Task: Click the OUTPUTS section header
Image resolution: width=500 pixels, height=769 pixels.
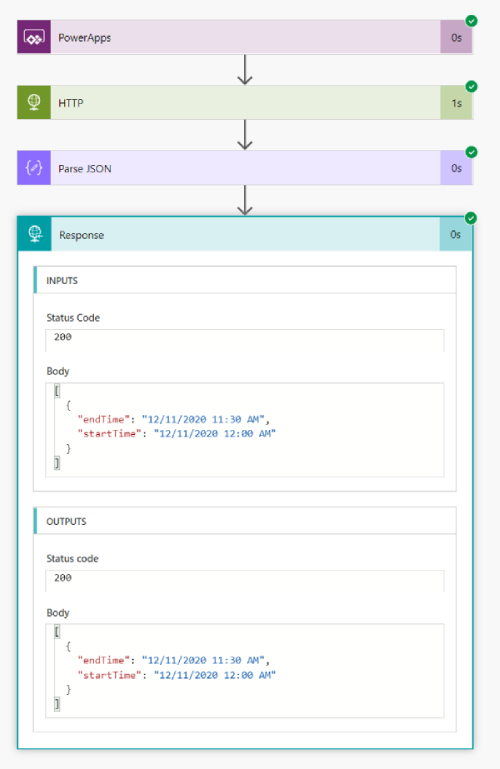Action: point(245,521)
